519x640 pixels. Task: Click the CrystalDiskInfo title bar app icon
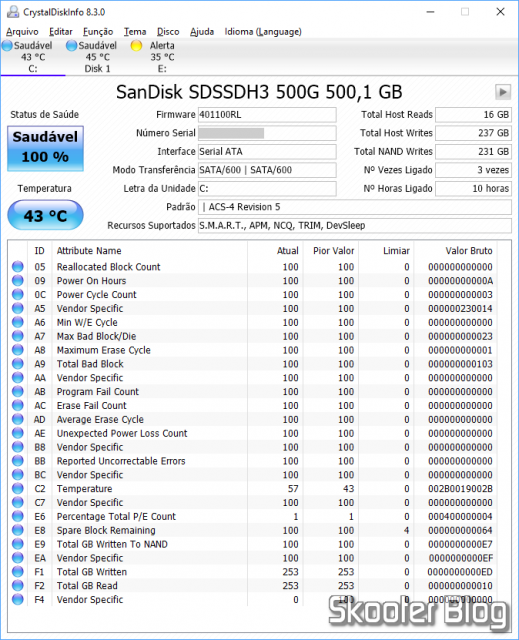click(13, 12)
